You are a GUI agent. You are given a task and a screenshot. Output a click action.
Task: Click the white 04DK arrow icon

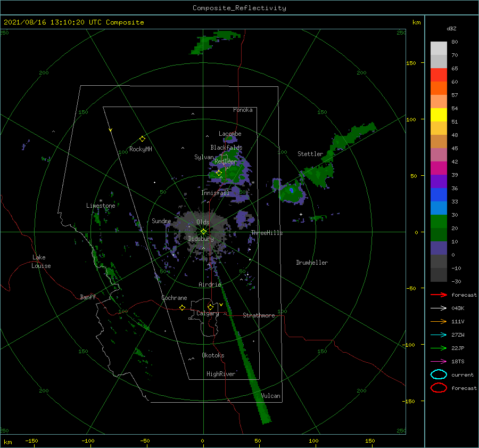click(439, 308)
